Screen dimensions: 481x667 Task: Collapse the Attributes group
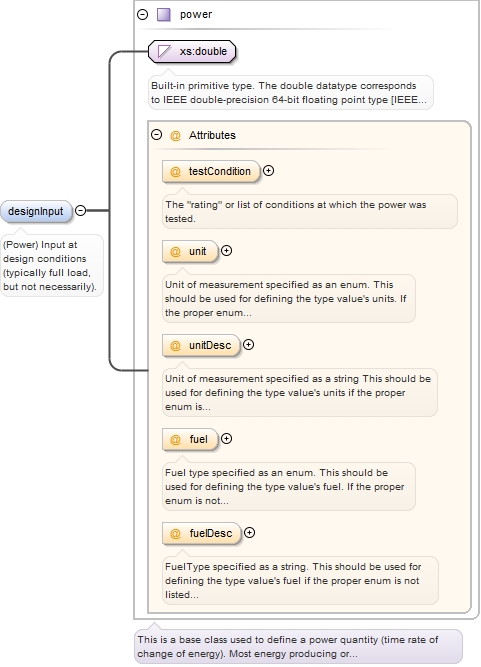click(x=157, y=135)
